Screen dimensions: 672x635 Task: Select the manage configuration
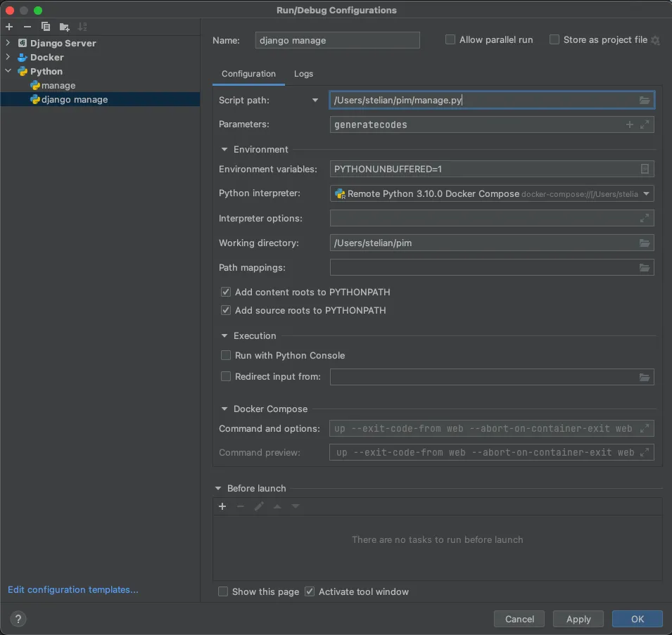[x=58, y=86]
